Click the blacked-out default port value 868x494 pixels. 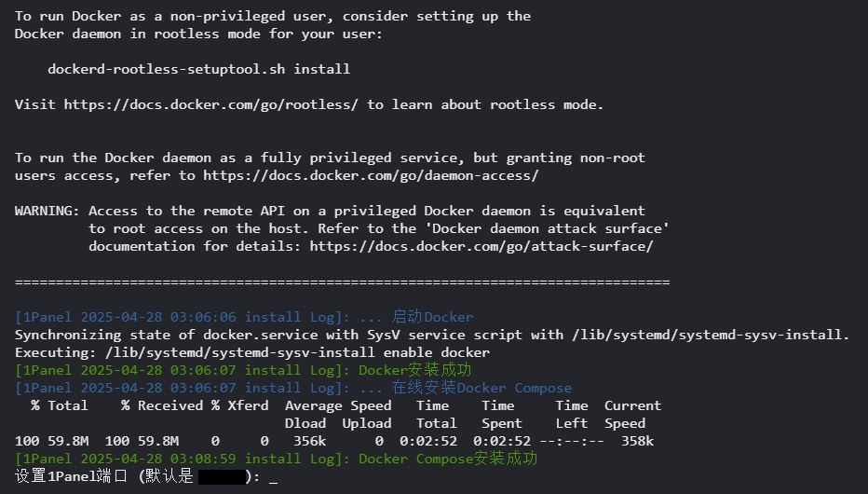point(222,477)
